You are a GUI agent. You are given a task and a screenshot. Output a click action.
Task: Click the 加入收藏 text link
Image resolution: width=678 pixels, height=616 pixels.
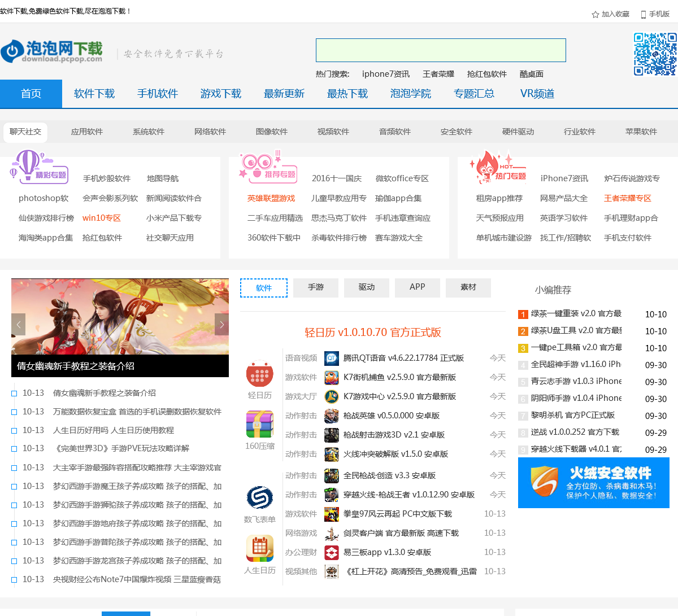pos(615,14)
